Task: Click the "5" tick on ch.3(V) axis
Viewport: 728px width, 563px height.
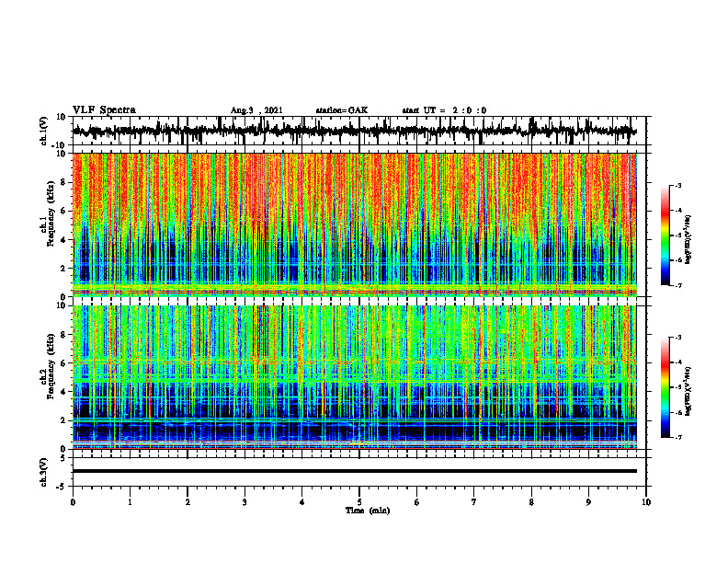Action: 64,458
